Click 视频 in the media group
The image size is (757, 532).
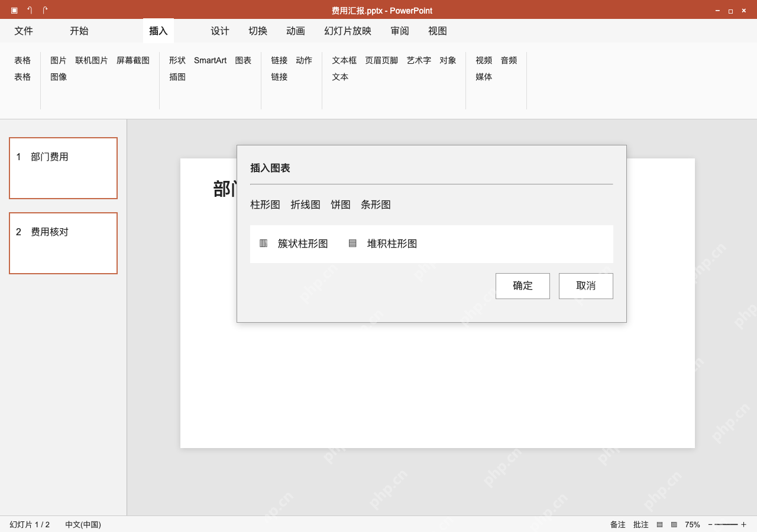pos(484,60)
